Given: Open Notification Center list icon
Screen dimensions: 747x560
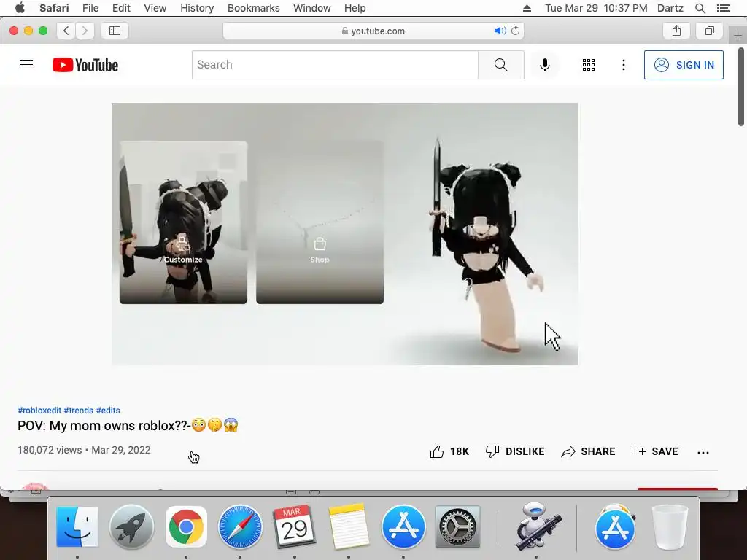Looking at the screenshot, I should coord(724,8).
